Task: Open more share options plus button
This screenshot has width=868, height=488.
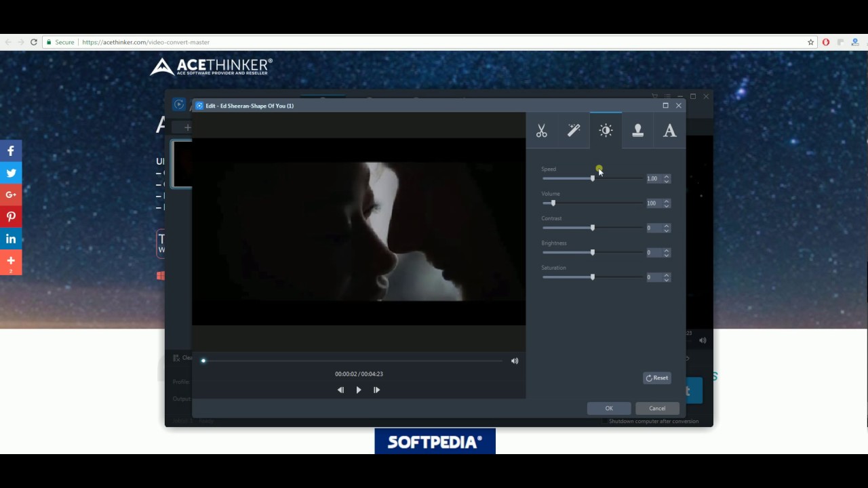Action: pos(11,262)
